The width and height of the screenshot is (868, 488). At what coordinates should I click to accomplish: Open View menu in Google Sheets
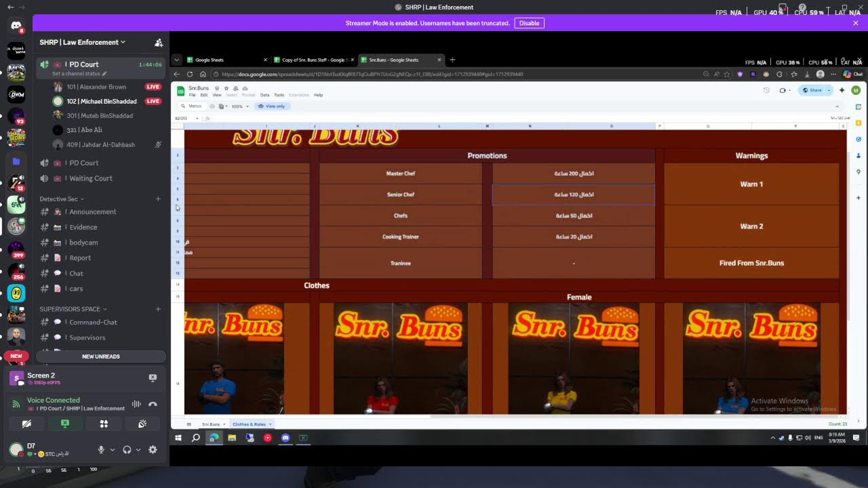[x=217, y=95]
